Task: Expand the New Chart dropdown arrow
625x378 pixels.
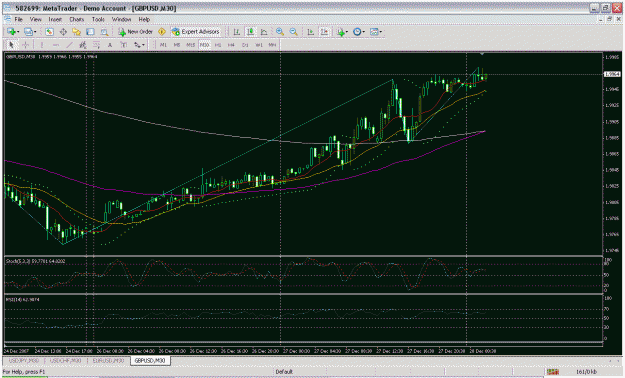Action: [x=18, y=32]
